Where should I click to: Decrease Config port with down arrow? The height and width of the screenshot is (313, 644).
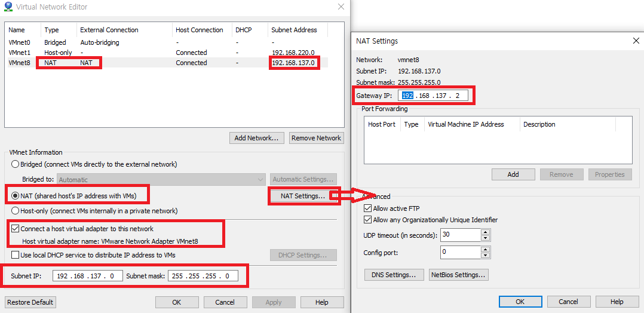click(486, 254)
